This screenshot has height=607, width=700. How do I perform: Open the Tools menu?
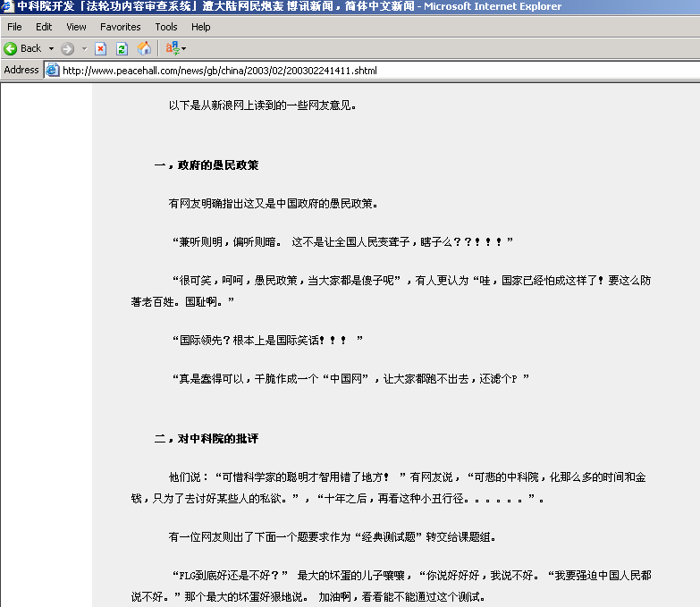click(166, 27)
